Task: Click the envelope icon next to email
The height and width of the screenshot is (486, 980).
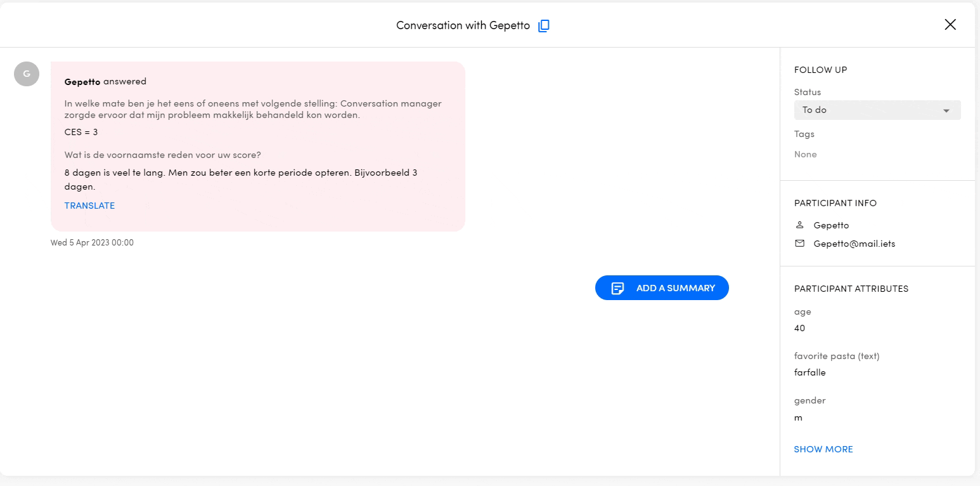Action: point(799,244)
